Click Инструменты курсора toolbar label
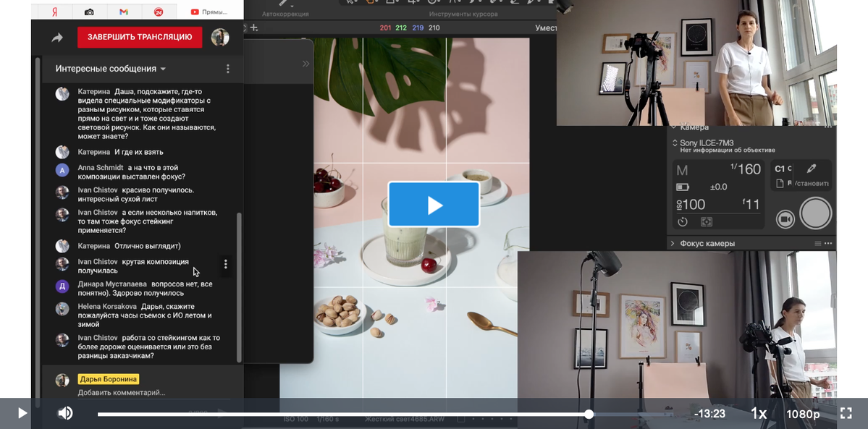The width and height of the screenshot is (868, 429). [x=463, y=14]
